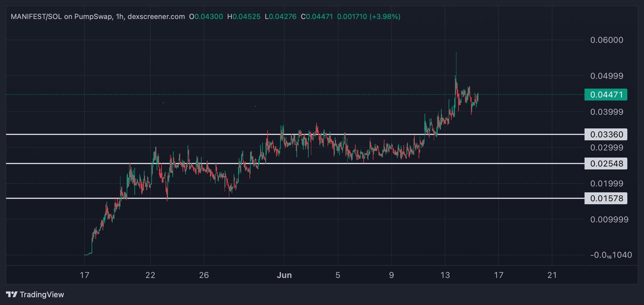The height and width of the screenshot is (305, 644).
Task: Click the 0.06000 price axis label
Action: (x=606, y=40)
